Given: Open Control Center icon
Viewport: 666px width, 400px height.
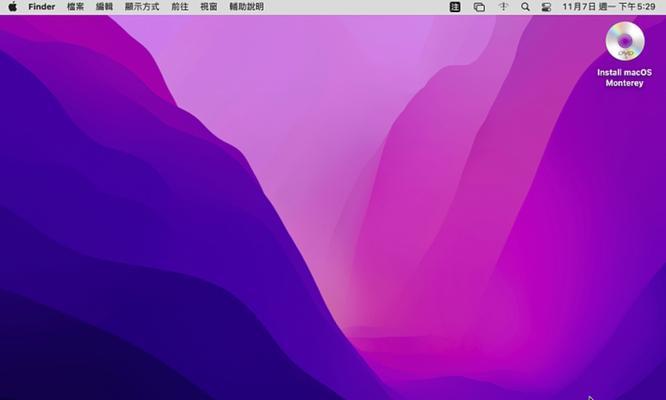Looking at the screenshot, I should coord(546,7).
